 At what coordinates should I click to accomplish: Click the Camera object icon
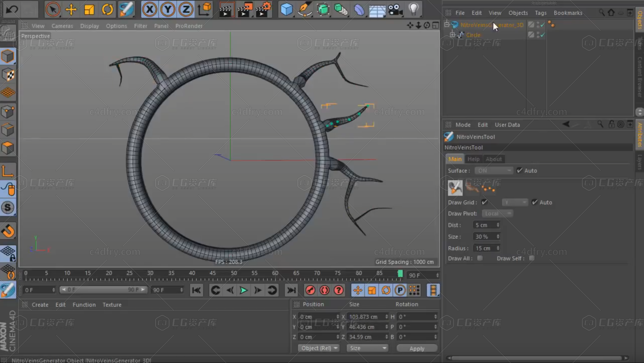(x=396, y=9)
